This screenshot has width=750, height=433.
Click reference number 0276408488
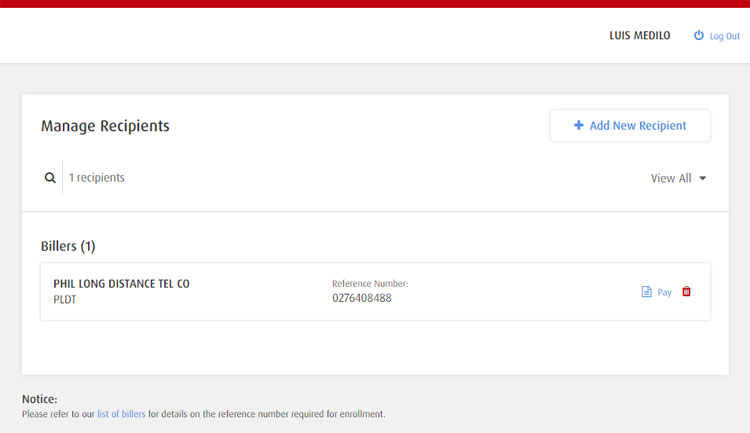pyautogui.click(x=362, y=298)
